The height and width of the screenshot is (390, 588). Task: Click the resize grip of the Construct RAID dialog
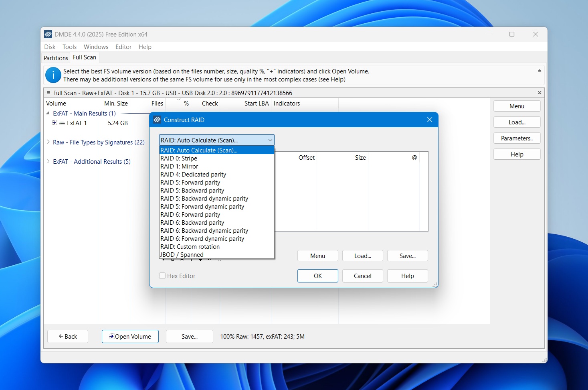[434, 285]
